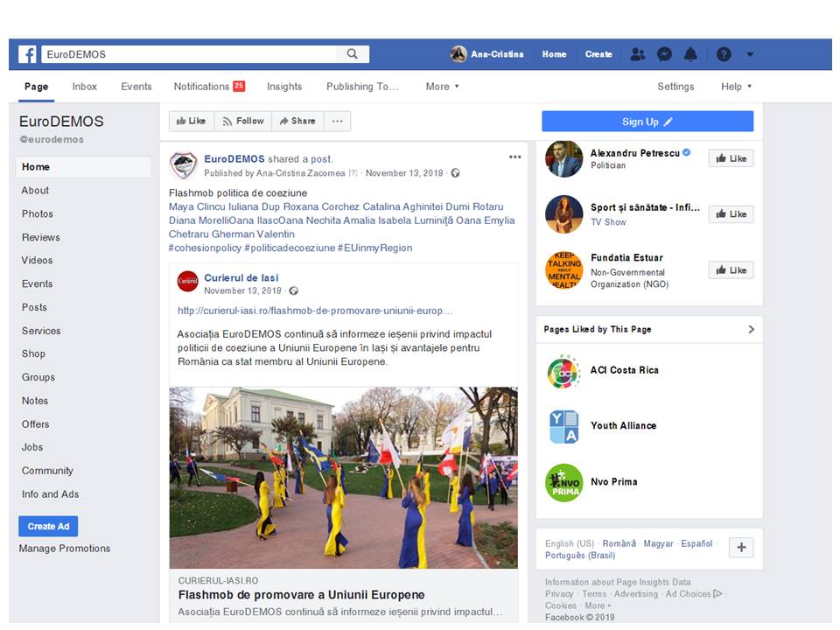This screenshot has width=840, height=630.
Task: Click the Facebook logo icon
Action: 27,54
